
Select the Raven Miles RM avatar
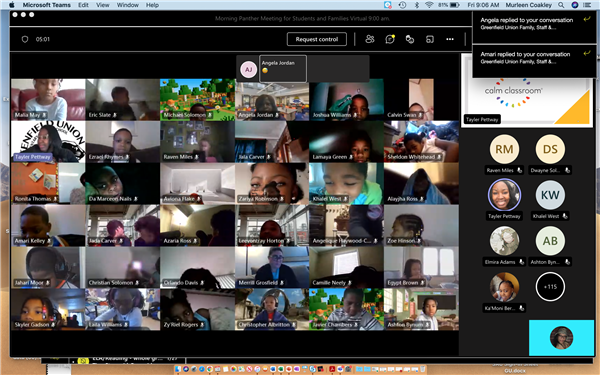click(x=504, y=149)
